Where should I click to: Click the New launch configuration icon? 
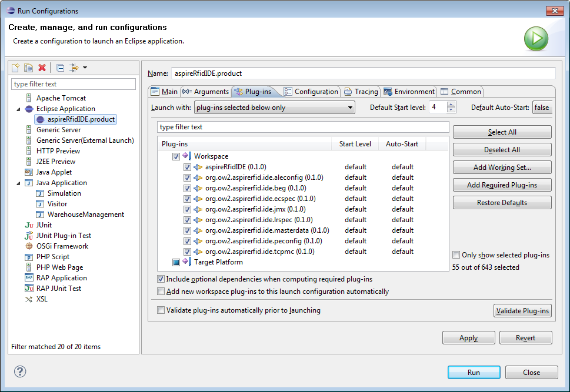click(x=16, y=68)
